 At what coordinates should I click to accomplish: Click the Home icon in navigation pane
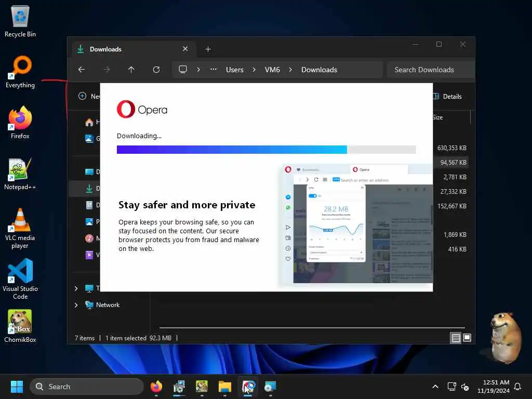(x=89, y=122)
